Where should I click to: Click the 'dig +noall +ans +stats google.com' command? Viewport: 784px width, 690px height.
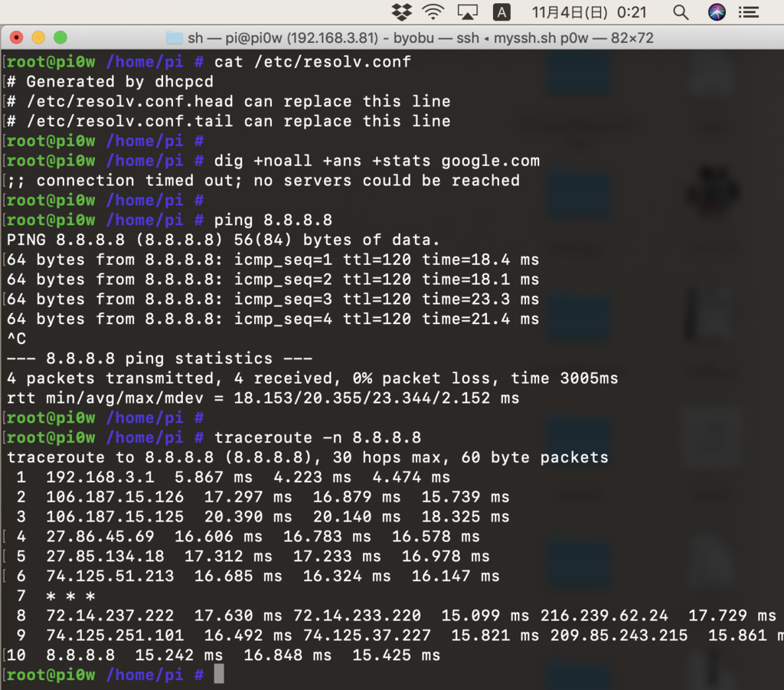[x=377, y=161]
